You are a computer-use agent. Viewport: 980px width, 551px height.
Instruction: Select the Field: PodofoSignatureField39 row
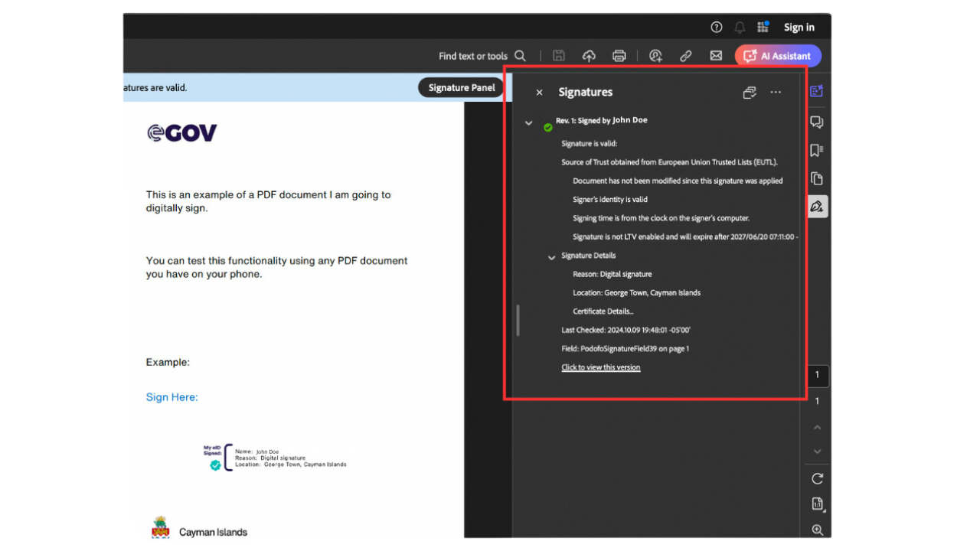pyautogui.click(x=626, y=349)
